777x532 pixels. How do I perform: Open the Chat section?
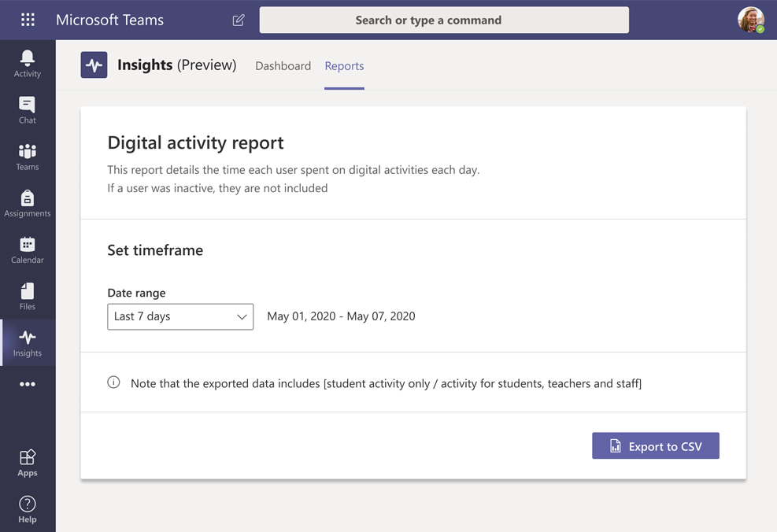(x=27, y=109)
